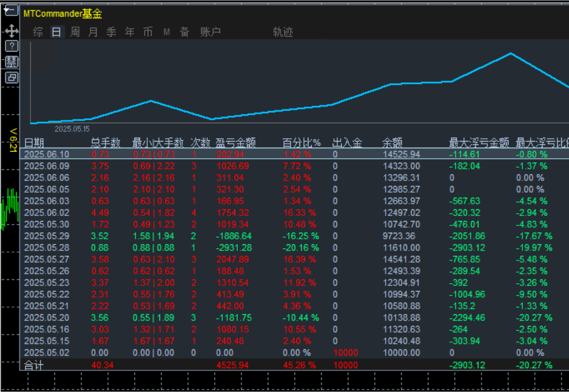Click the highest peak on the blue equity curve

click(510, 53)
